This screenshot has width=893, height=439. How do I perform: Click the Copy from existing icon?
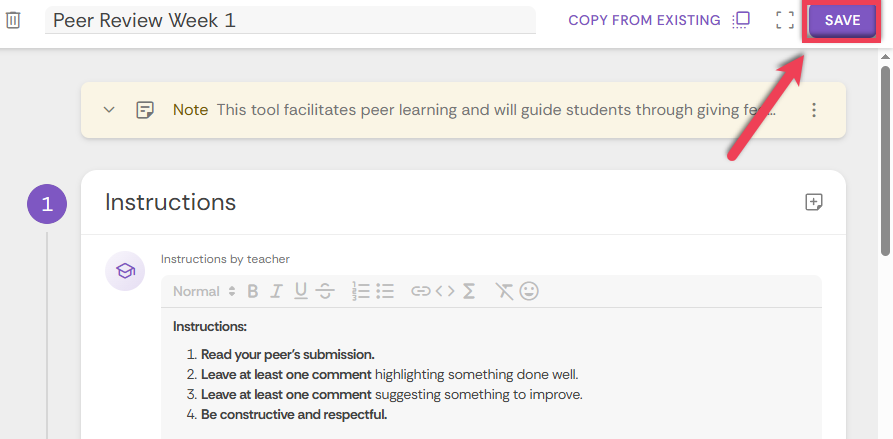(741, 20)
